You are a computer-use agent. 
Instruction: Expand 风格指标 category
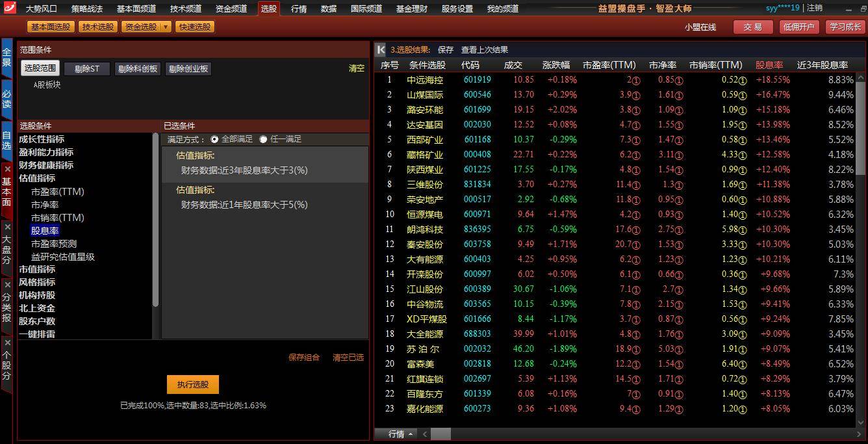tap(37, 282)
